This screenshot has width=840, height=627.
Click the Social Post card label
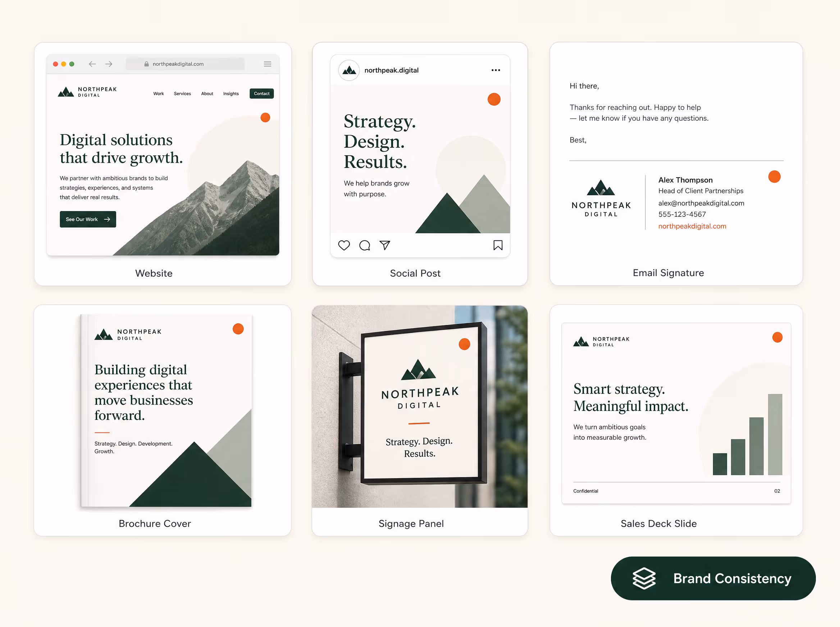pyautogui.click(x=415, y=273)
